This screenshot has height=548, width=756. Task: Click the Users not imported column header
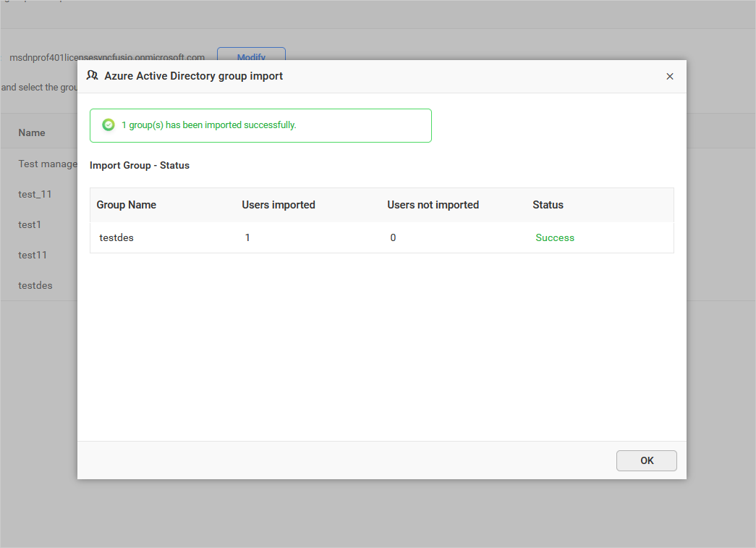click(x=433, y=205)
